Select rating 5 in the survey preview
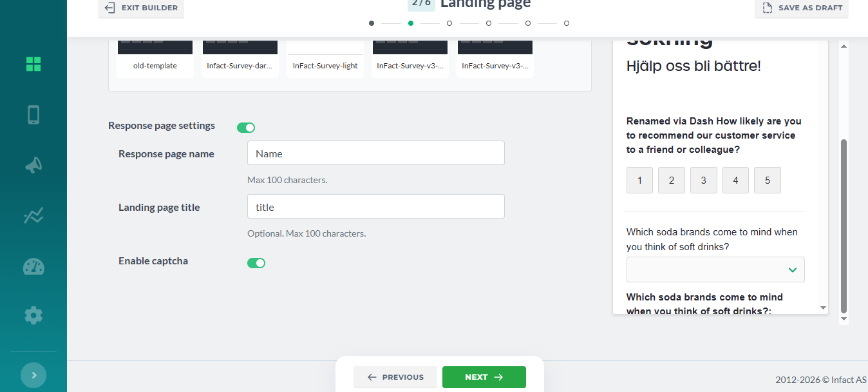 pyautogui.click(x=768, y=181)
